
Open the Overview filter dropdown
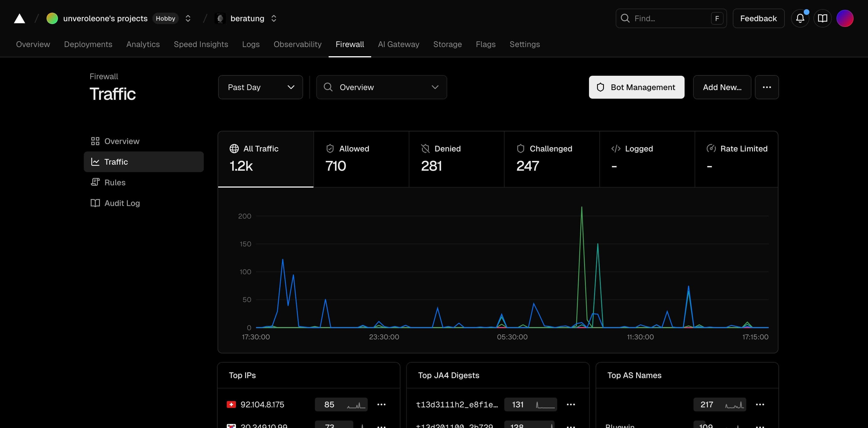381,87
